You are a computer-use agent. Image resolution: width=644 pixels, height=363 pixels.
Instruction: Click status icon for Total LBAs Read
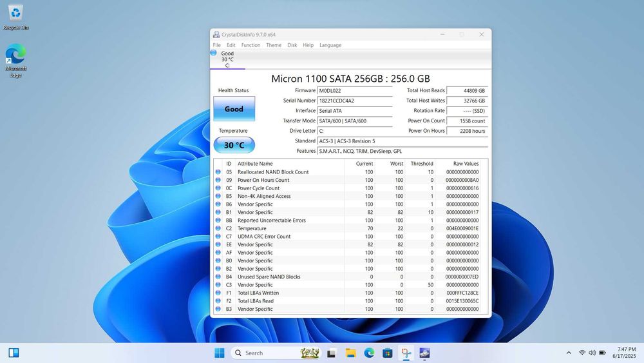[218, 301]
